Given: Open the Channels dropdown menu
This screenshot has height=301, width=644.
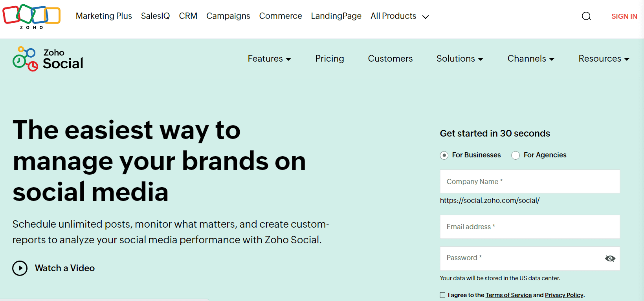Looking at the screenshot, I should point(530,59).
